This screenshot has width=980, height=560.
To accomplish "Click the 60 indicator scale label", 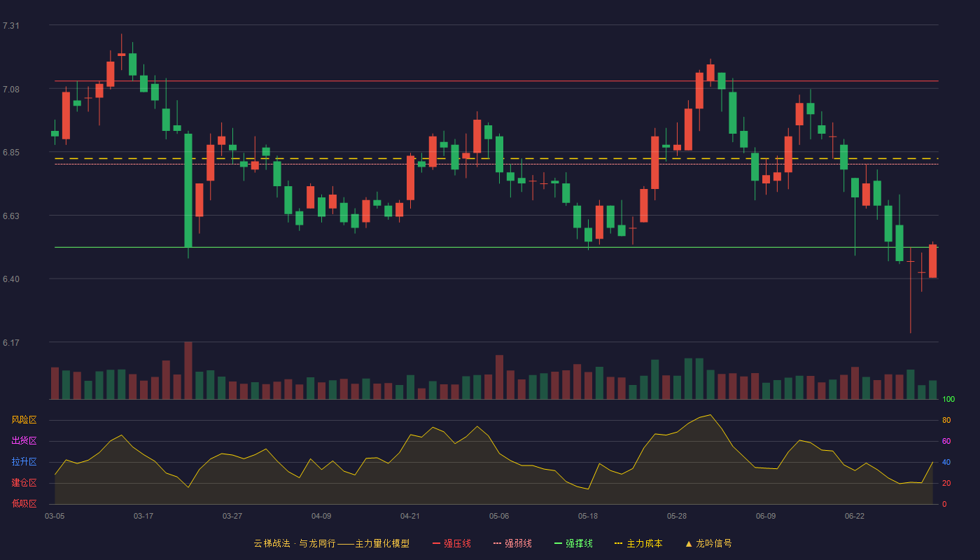I will [x=946, y=441].
